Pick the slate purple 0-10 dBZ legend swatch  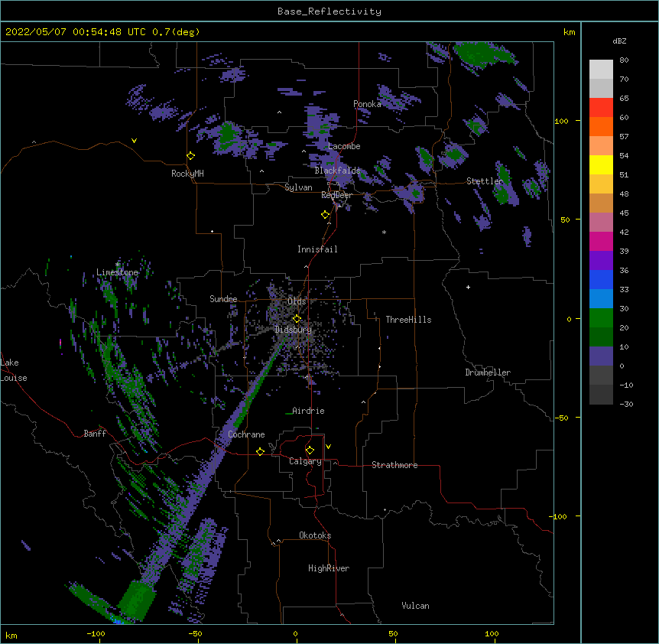[x=601, y=356]
